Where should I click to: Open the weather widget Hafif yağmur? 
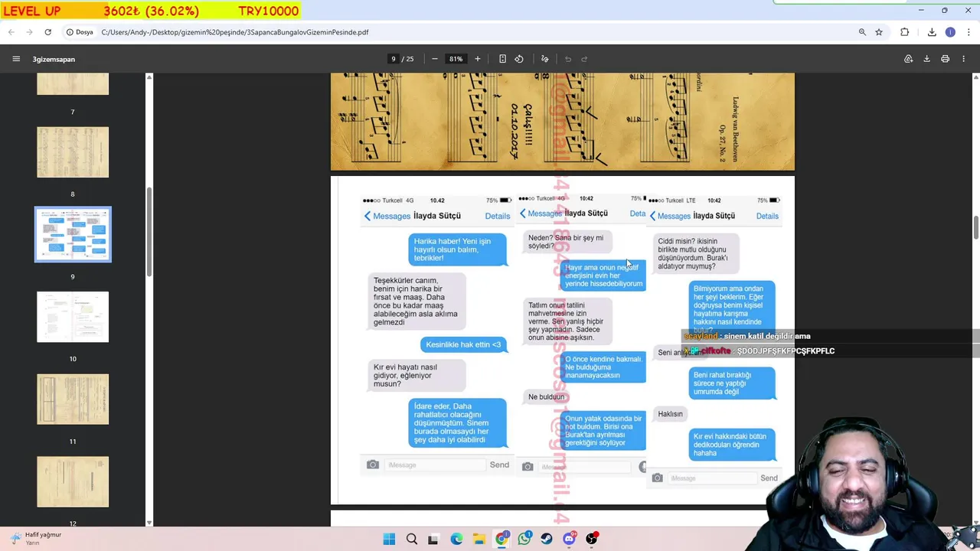point(34,538)
